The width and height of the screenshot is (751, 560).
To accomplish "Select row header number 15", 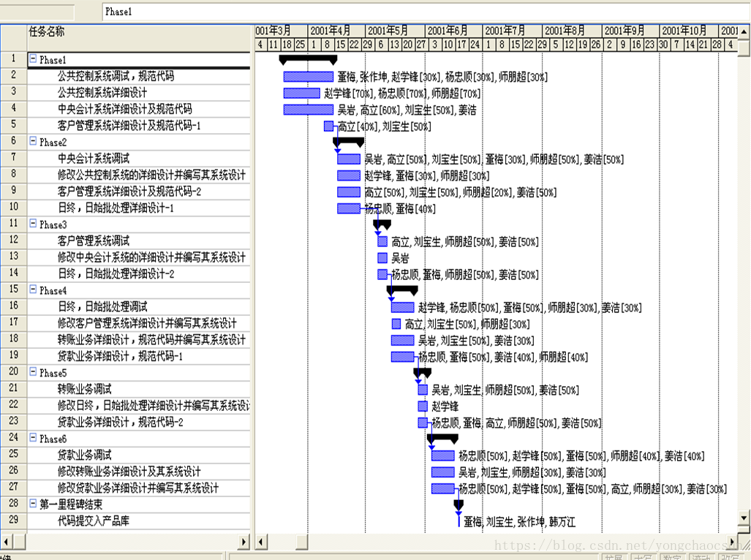I will point(13,290).
